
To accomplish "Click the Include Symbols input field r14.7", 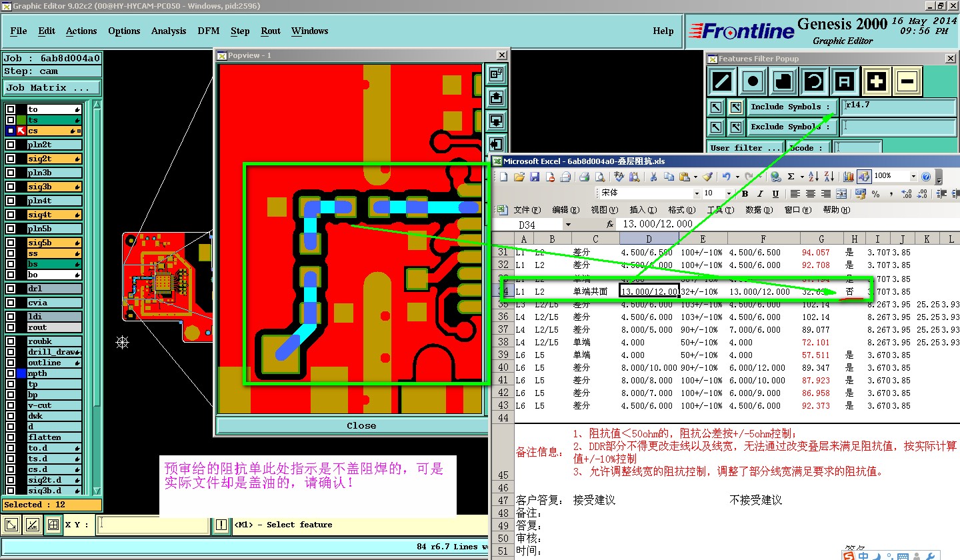I will pyautogui.click(x=899, y=107).
